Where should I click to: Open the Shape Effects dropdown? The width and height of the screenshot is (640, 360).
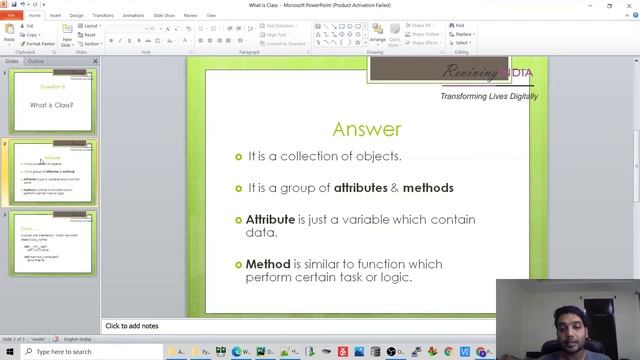click(423, 43)
